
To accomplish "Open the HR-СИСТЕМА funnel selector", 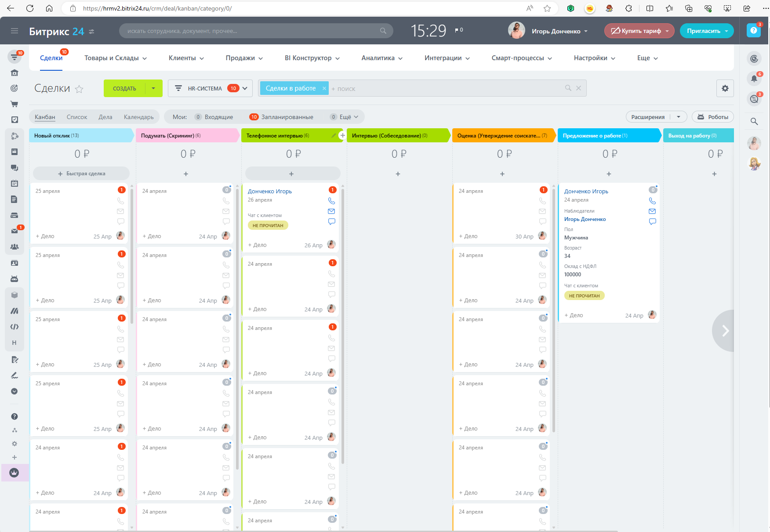I will tap(210, 88).
